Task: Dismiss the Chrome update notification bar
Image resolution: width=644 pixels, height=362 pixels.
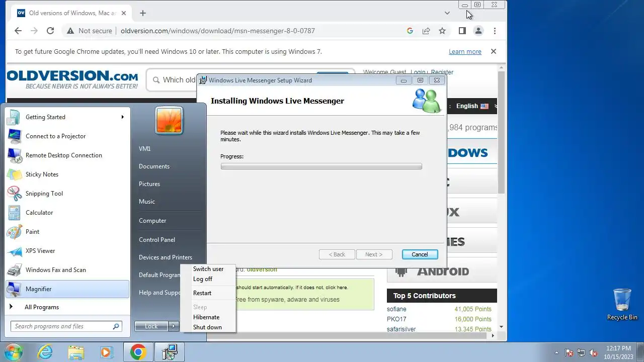Action: point(494,51)
